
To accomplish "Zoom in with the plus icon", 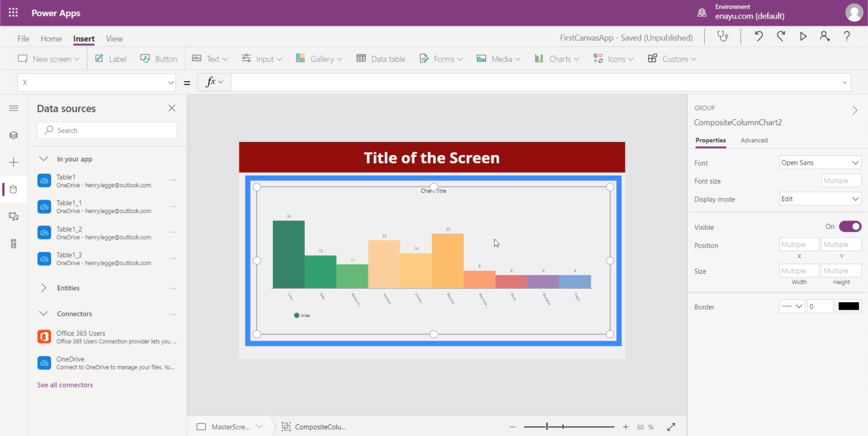I will coord(626,427).
